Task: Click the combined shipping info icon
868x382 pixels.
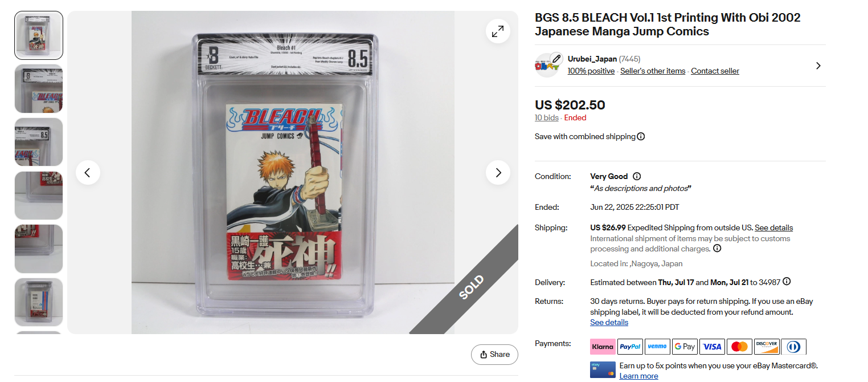Action: [x=641, y=136]
